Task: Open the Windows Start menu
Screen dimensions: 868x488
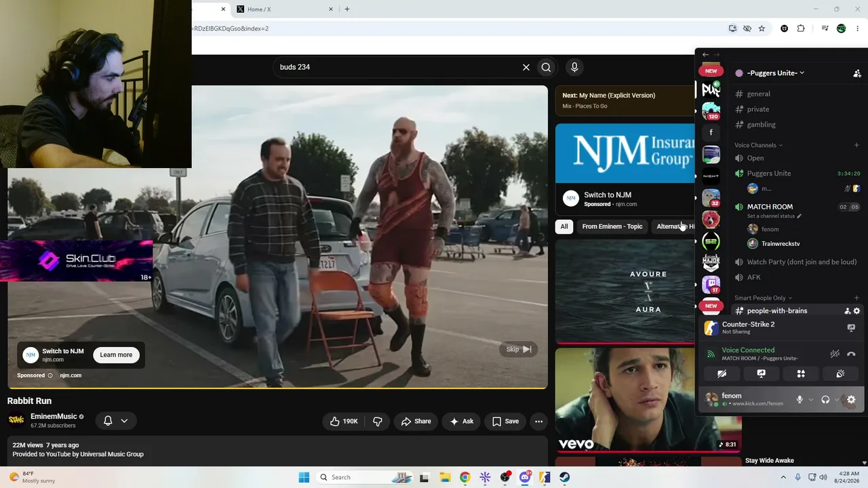Action: [304, 477]
